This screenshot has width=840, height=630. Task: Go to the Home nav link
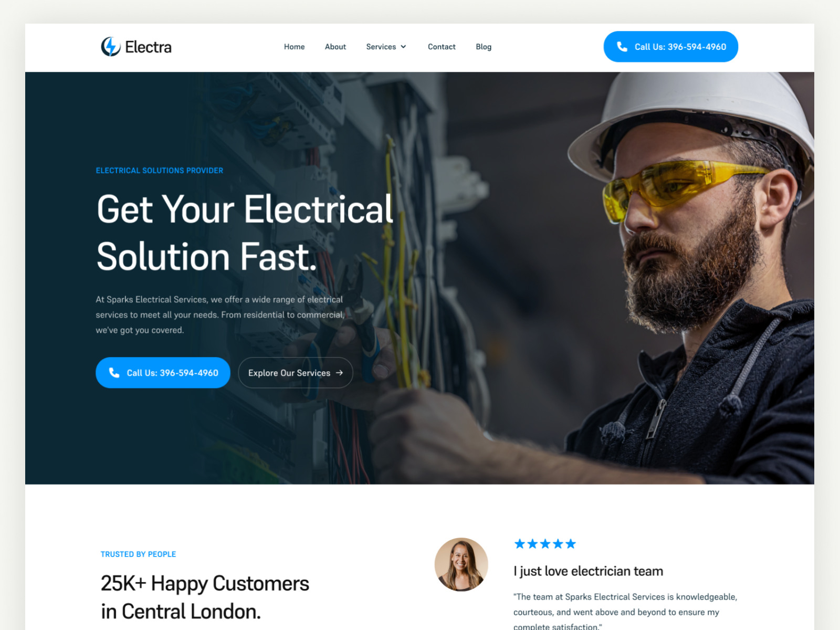[x=295, y=47]
